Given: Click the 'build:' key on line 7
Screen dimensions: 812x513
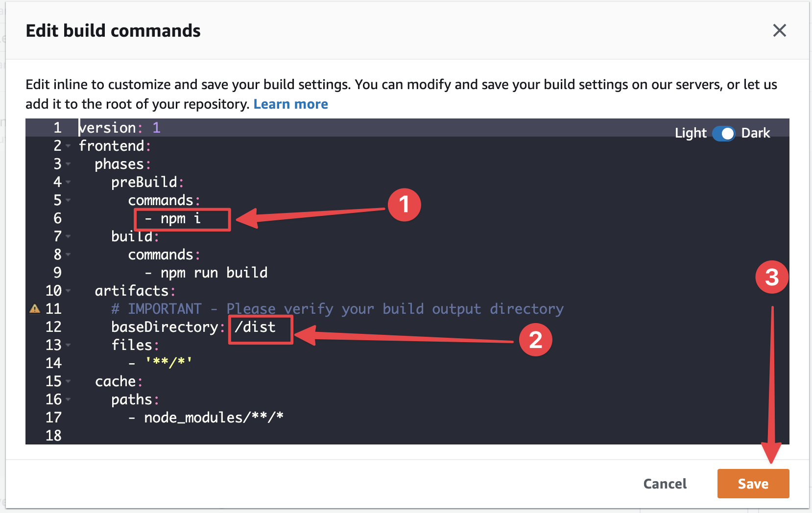Looking at the screenshot, I should (x=135, y=236).
